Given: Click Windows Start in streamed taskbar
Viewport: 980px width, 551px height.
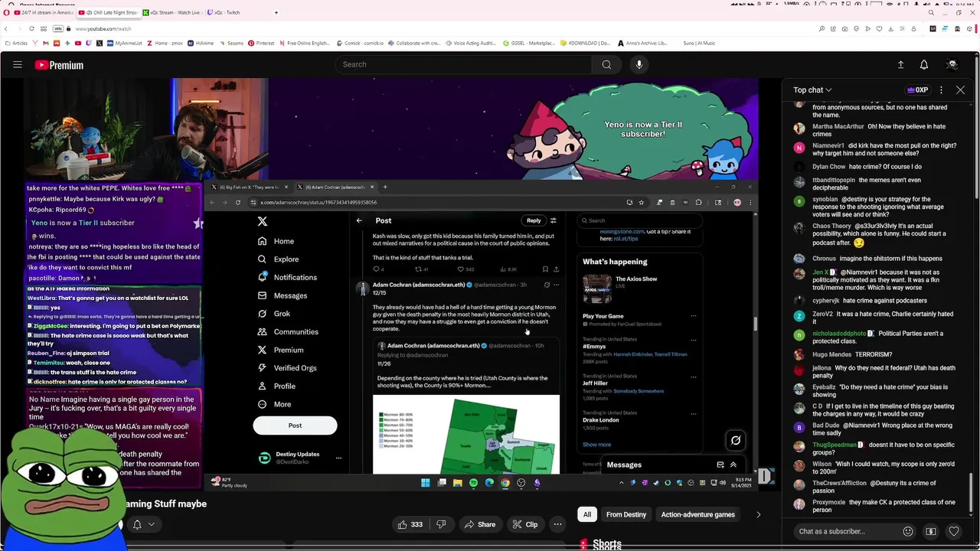Looking at the screenshot, I should pos(426,483).
